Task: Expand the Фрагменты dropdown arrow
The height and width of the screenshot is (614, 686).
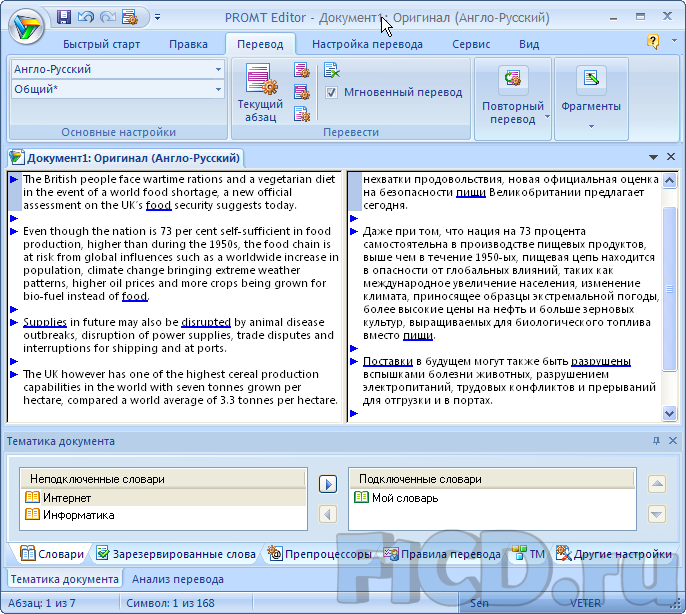Action: (591, 126)
